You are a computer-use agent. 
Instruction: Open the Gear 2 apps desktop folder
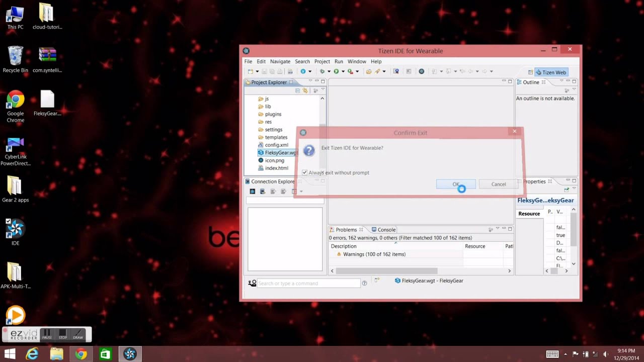(16, 190)
